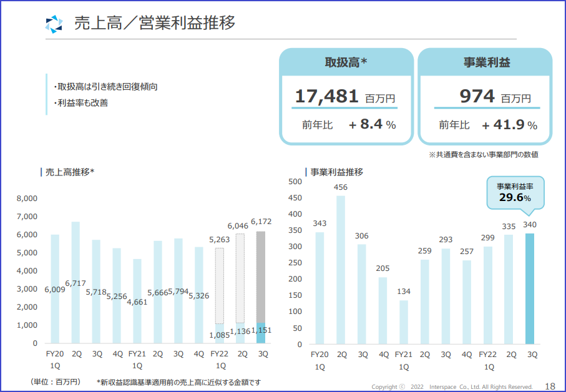Click the 343 data label
Viewport: 566px width, 392px height.
click(x=320, y=223)
